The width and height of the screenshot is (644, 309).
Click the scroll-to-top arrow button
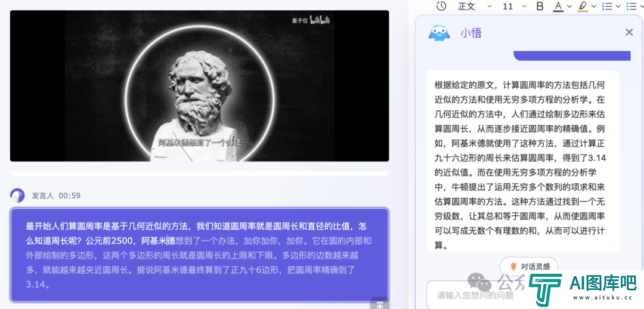click(379, 303)
